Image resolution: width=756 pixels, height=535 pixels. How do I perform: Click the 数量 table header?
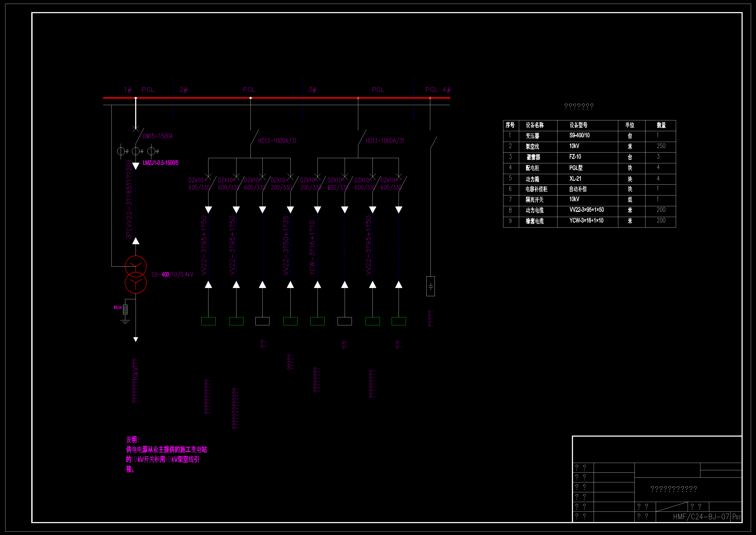pos(661,125)
